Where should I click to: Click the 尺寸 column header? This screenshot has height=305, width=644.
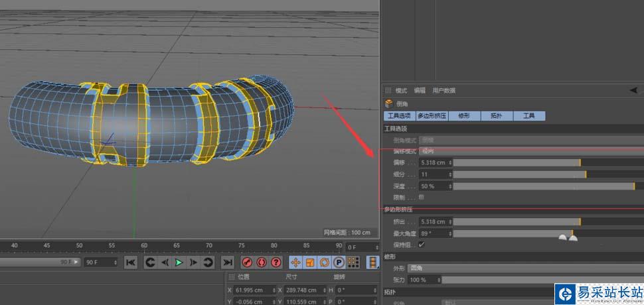pos(291,277)
